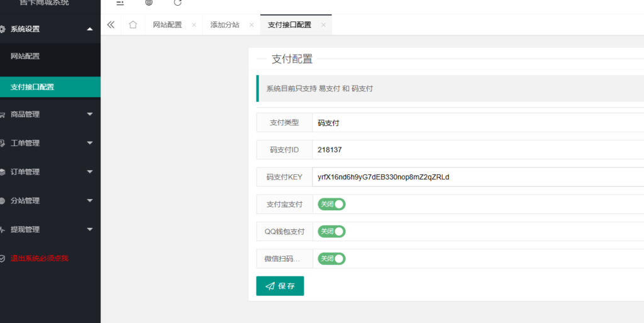This screenshot has height=323, width=644.
Task: Toggle the 微信扫码 payment switch
Action: pyautogui.click(x=331, y=259)
